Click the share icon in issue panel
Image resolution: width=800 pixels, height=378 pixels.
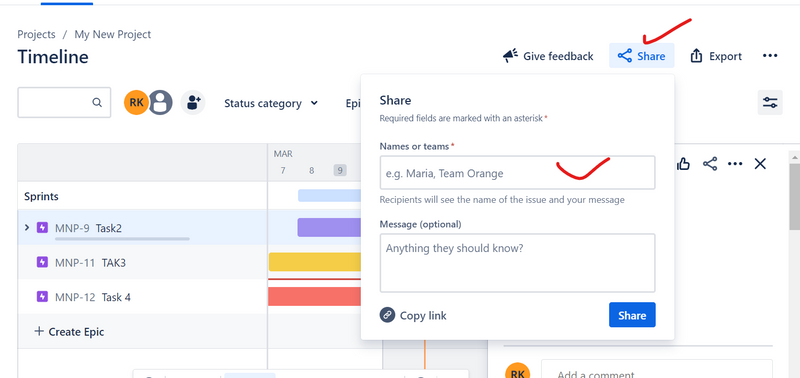710,164
